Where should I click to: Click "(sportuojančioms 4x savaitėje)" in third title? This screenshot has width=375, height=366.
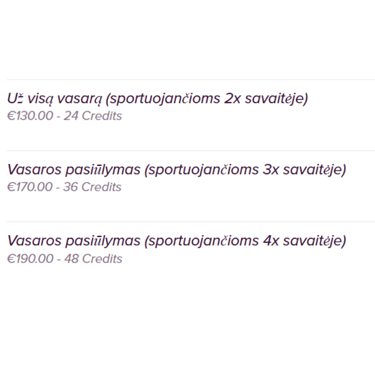click(245, 241)
